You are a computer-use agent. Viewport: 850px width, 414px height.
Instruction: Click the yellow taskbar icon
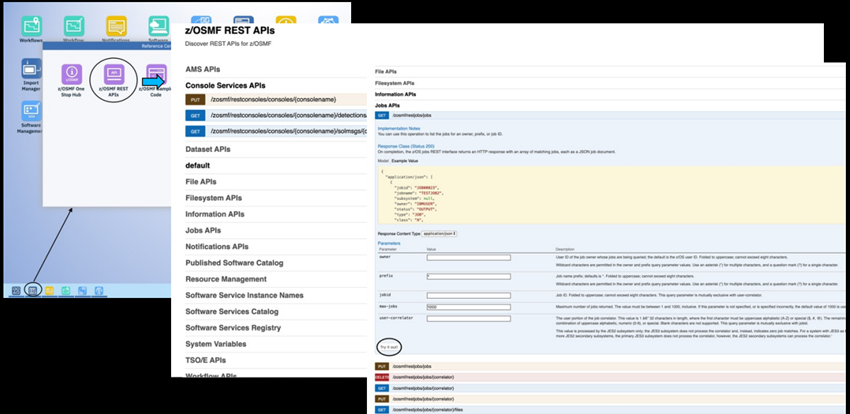49,291
